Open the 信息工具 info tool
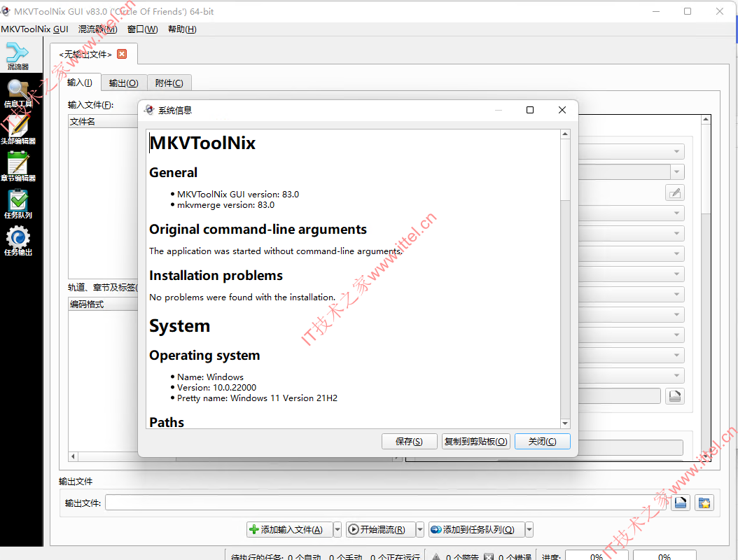This screenshot has width=738, height=560. point(18,93)
